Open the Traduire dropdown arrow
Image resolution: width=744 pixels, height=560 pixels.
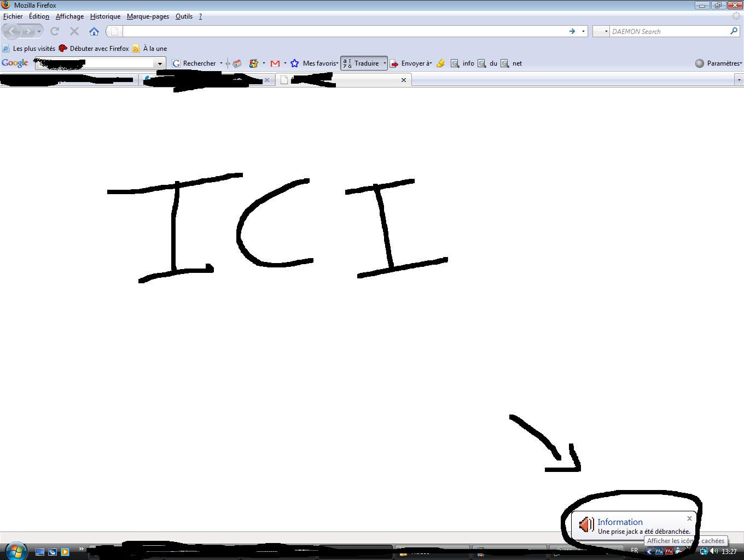click(x=385, y=63)
